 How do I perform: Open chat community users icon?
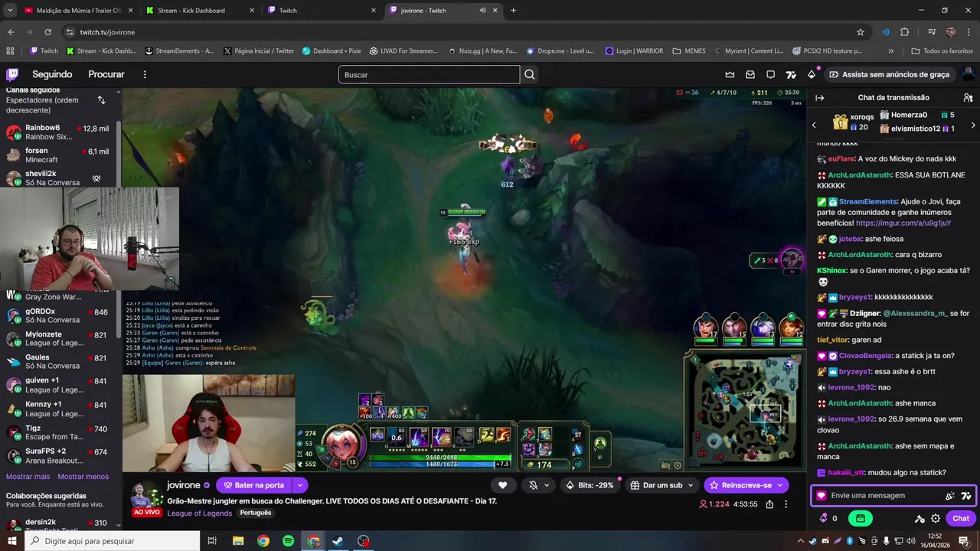(x=968, y=97)
